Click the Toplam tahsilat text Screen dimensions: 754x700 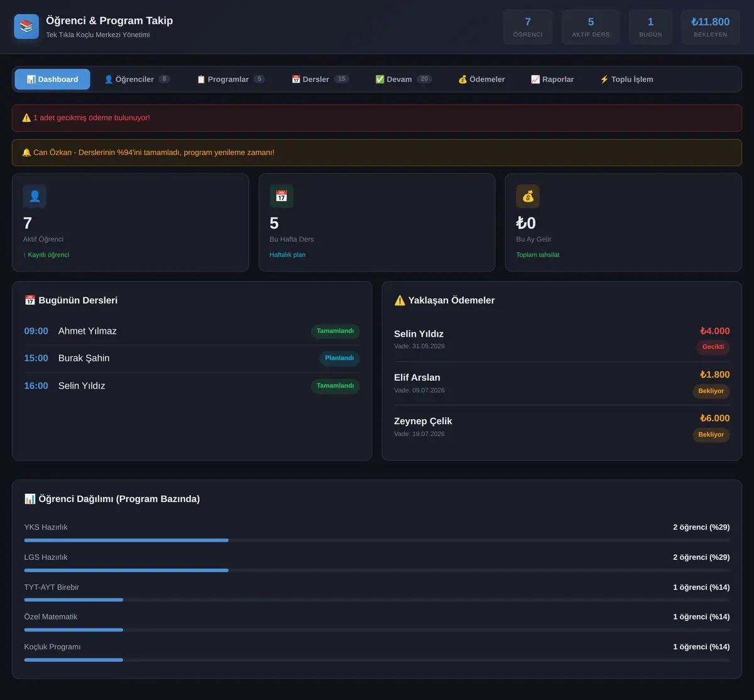click(538, 255)
